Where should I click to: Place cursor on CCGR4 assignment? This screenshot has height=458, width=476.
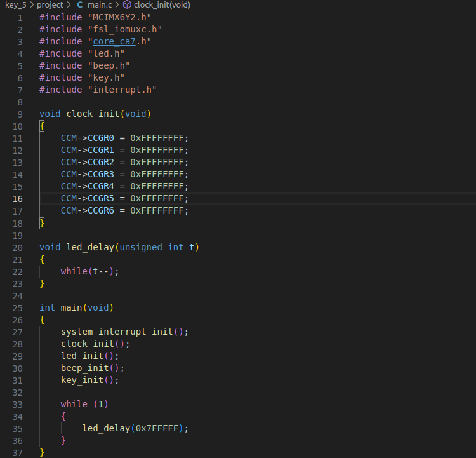(124, 186)
